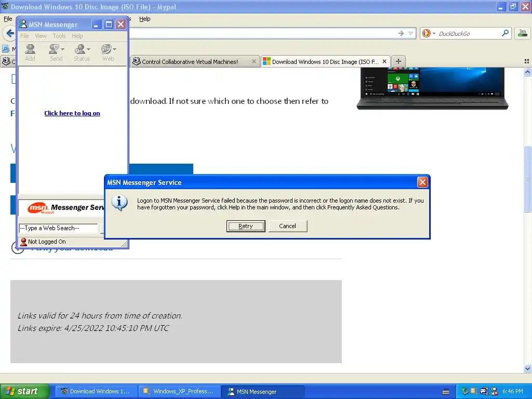Click the MSN Messenger offline tray icon

494,391
